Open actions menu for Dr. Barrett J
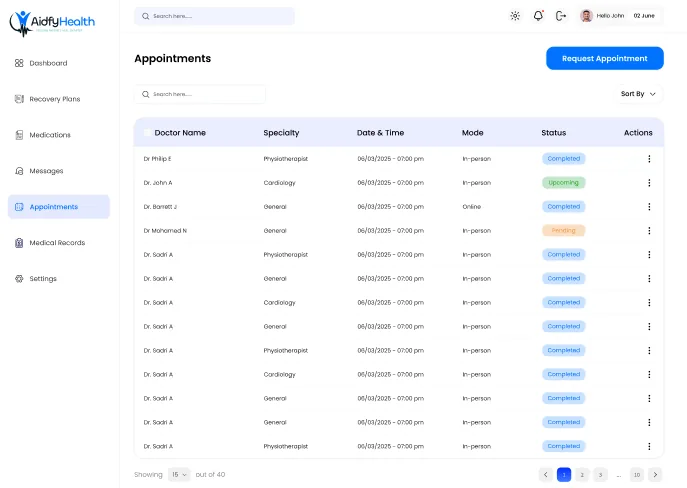 (649, 206)
